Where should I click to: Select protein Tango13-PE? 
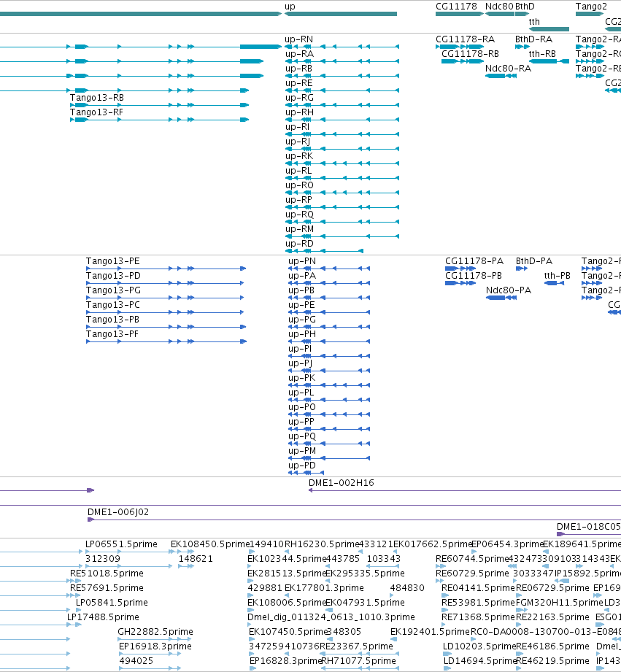pos(166,269)
